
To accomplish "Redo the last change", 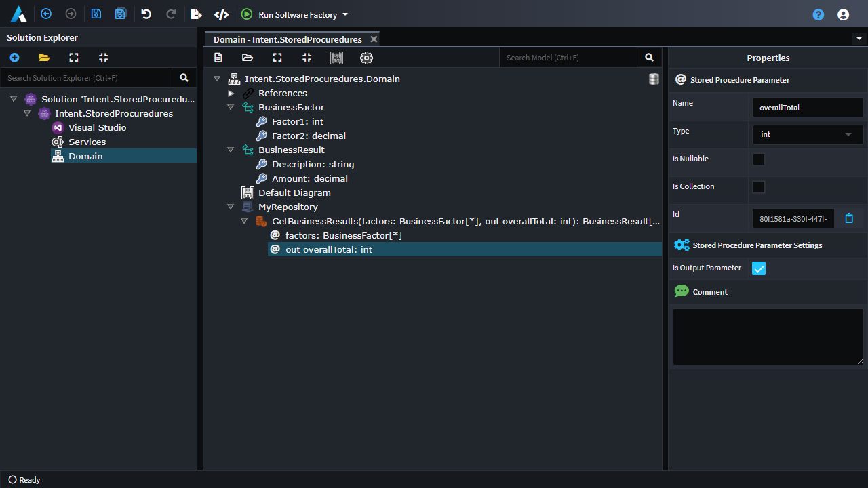I will [171, 14].
